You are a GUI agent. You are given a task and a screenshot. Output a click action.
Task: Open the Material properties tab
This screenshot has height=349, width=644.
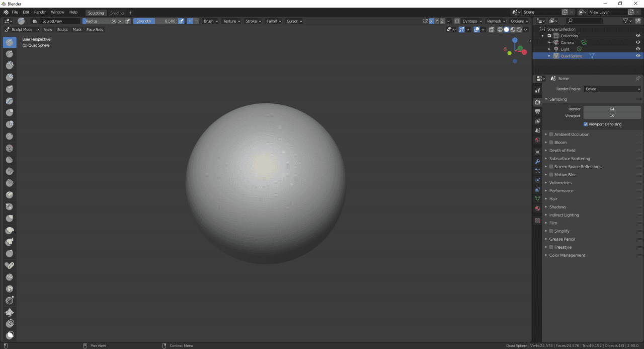[x=537, y=207]
